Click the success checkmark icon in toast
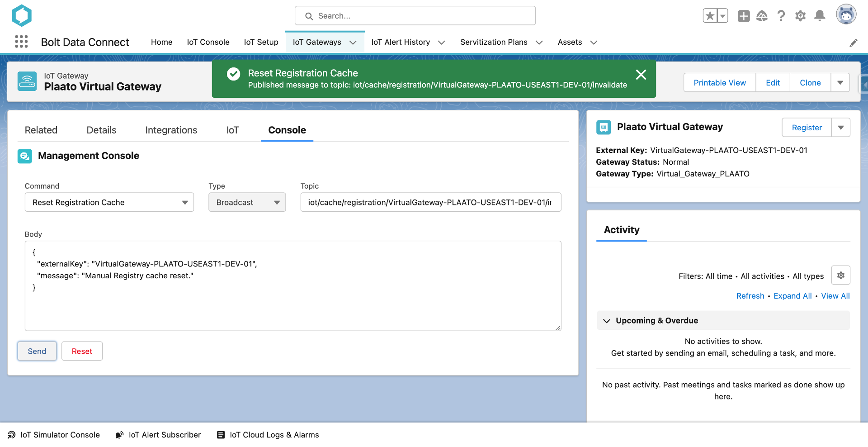Viewport: 868px width, 447px height. pyautogui.click(x=233, y=74)
